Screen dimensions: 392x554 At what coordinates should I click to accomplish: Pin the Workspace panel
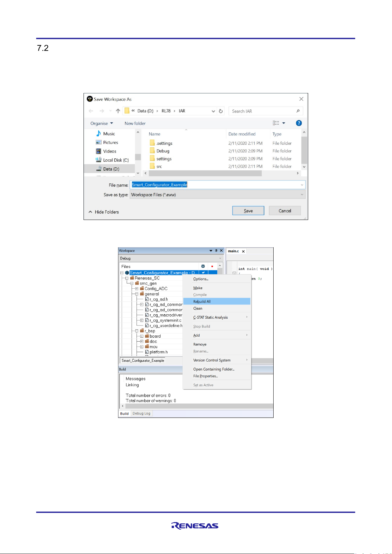[x=216, y=251]
